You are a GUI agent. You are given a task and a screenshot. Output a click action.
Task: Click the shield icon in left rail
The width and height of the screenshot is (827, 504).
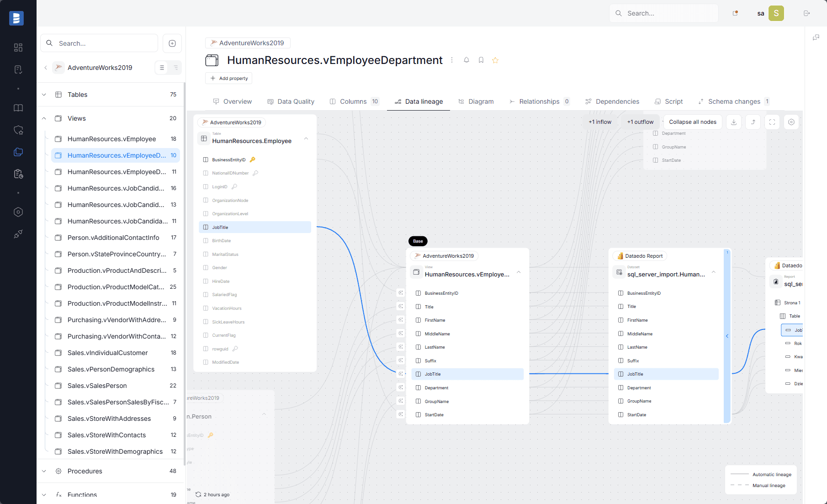click(x=18, y=130)
